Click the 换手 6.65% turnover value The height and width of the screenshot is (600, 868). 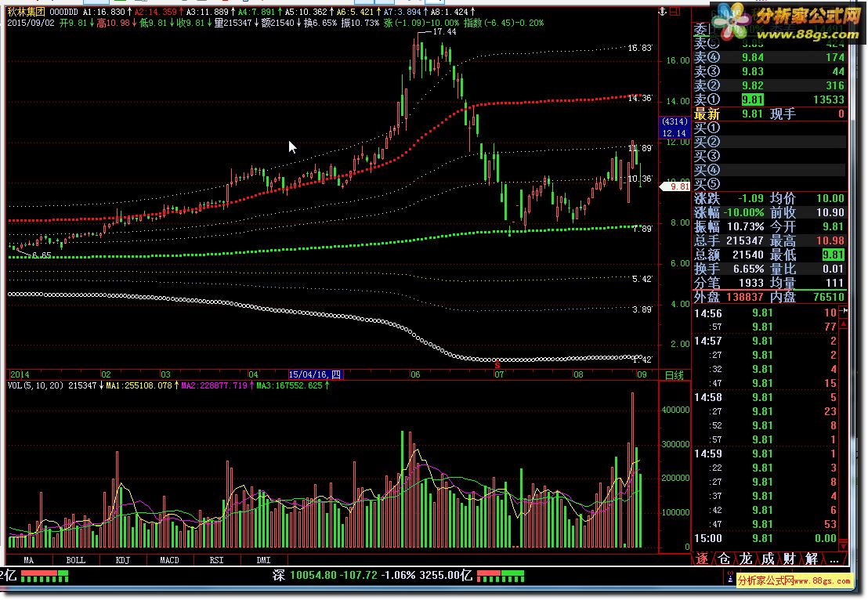coord(748,269)
